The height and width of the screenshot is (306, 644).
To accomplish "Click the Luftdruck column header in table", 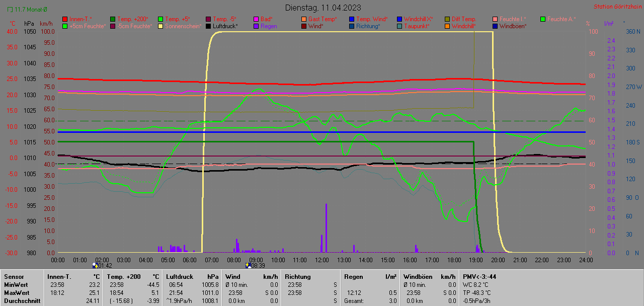I will click(180, 277).
